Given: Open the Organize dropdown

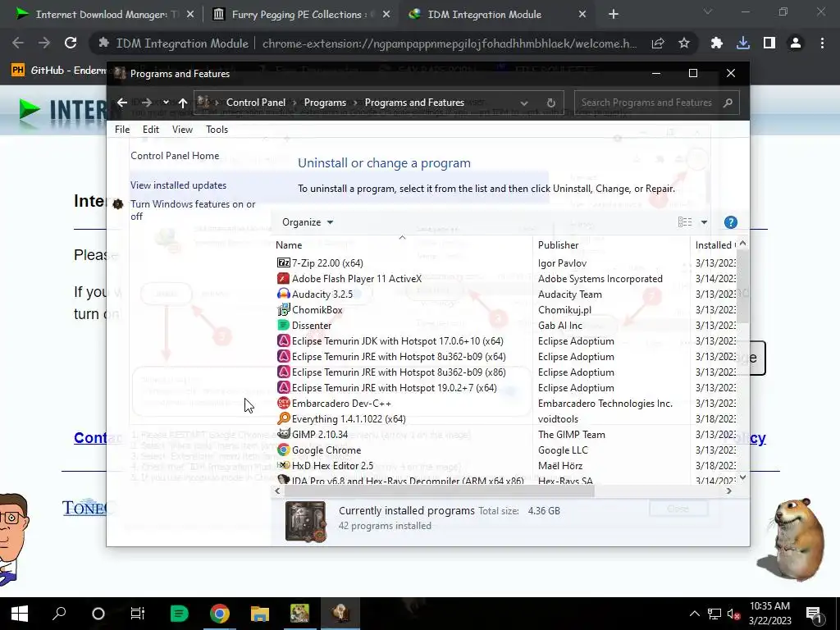Looking at the screenshot, I should pyautogui.click(x=308, y=222).
